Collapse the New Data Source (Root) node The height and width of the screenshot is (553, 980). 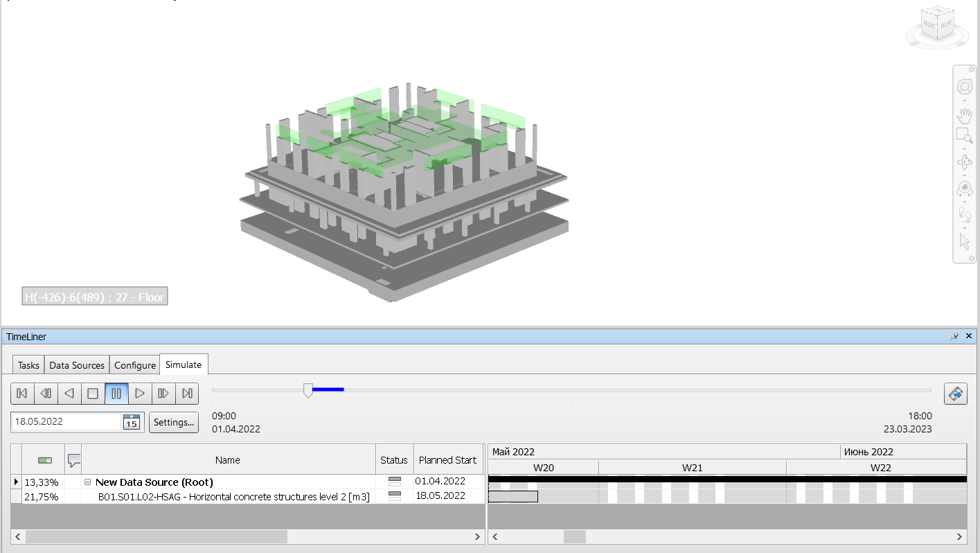click(x=88, y=482)
